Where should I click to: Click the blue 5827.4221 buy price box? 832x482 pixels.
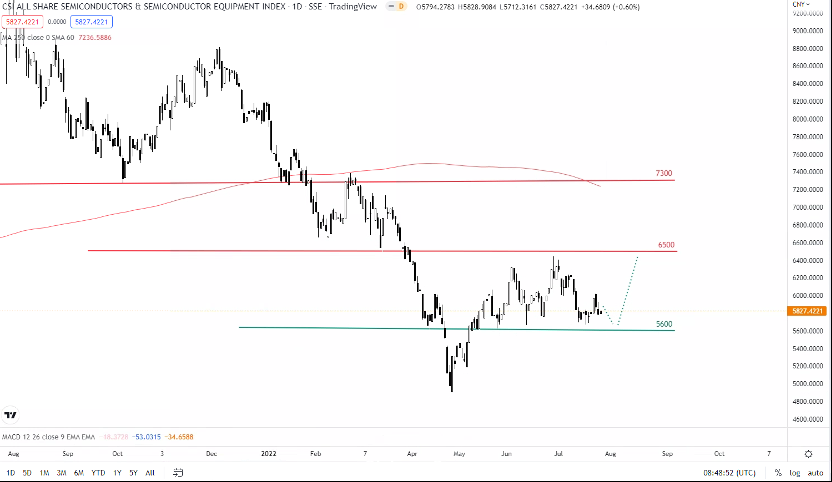(x=91, y=22)
